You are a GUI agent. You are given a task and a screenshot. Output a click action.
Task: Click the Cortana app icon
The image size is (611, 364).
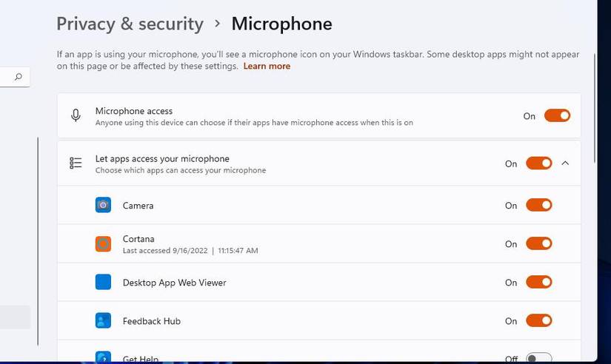pyautogui.click(x=103, y=243)
